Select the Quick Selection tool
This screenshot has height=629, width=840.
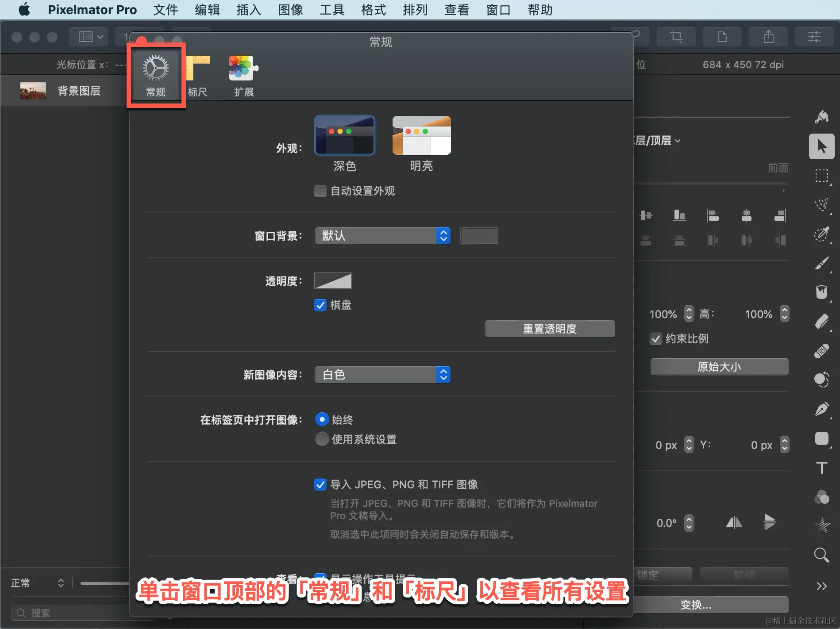[x=822, y=234]
